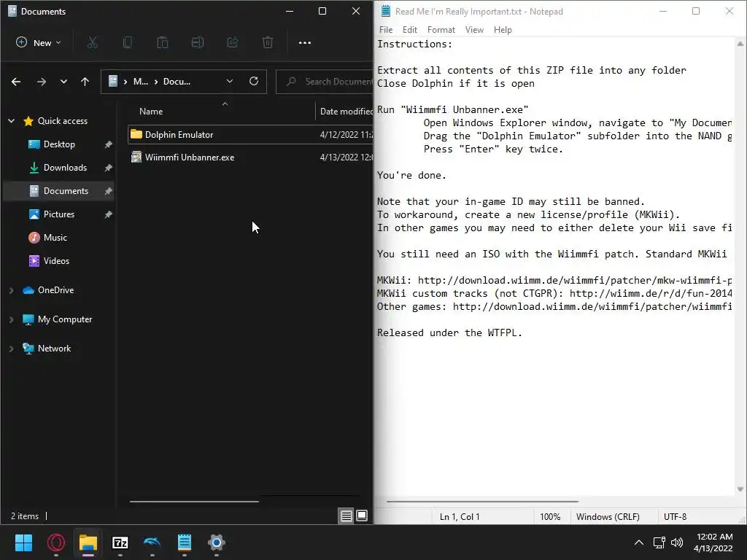Click the Notepad vertical scroll down arrow
Screen dimensions: 747x560
click(x=740, y=489)
